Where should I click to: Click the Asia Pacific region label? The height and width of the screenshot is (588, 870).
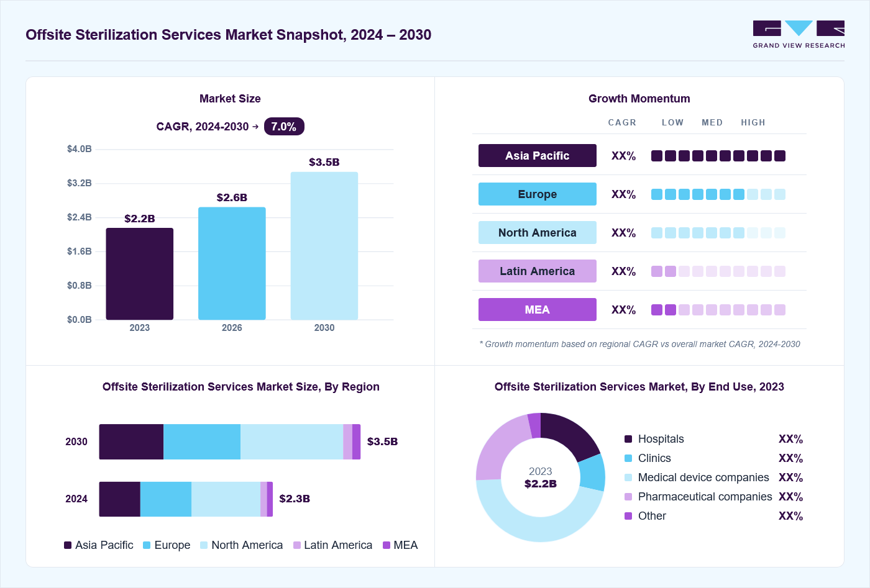[x=538, y=156]
